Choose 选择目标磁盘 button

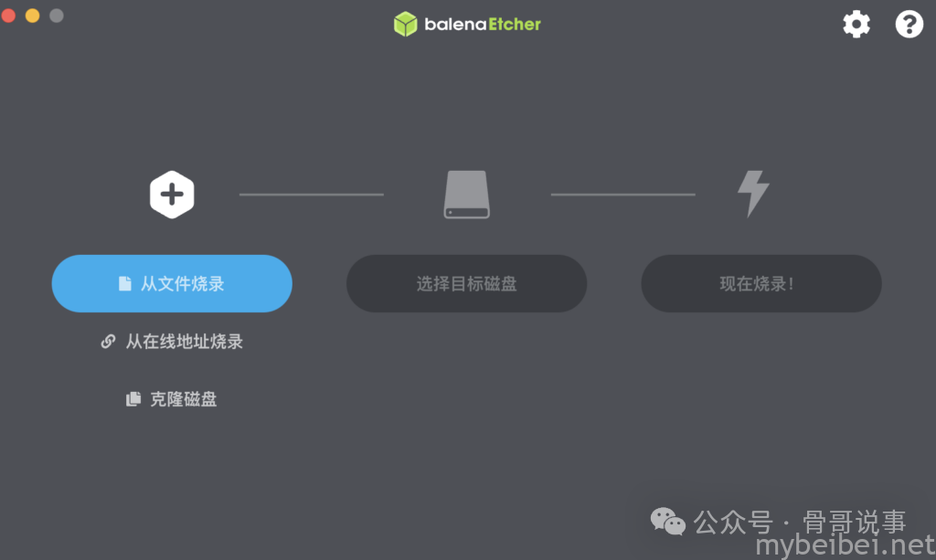pyautogui.click(x=466, y=283)
